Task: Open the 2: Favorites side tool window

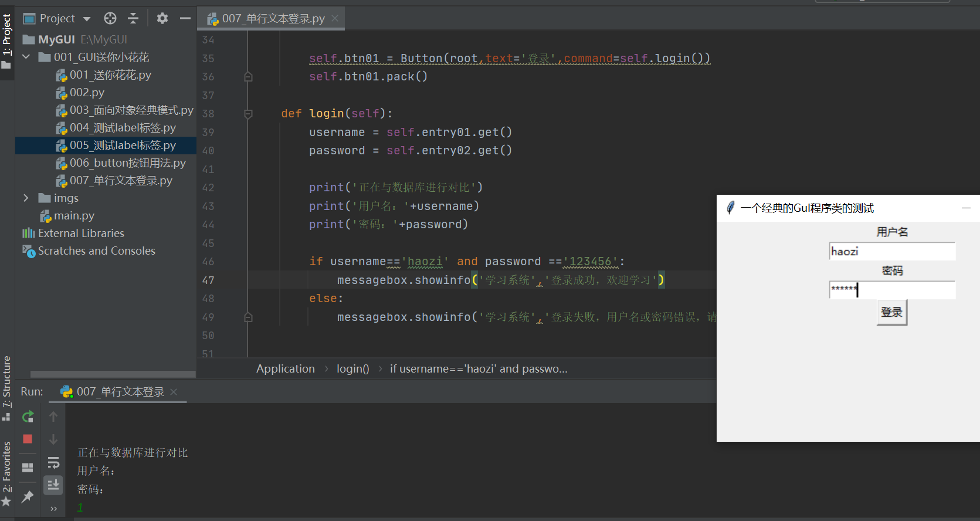Action: coord(6,473)
